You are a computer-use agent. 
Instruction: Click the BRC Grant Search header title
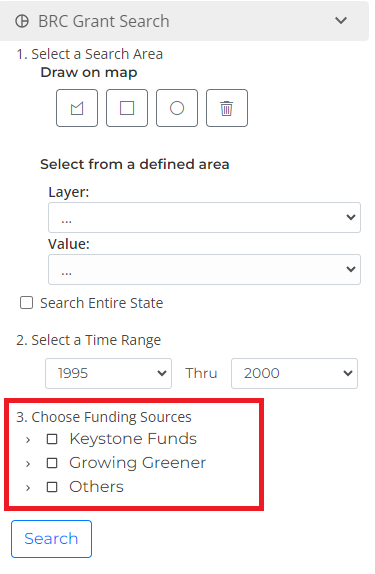coord(104,21)
